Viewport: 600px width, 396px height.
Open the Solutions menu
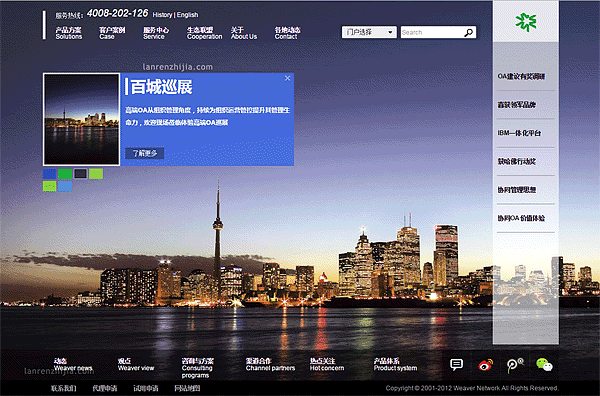[x=68, y=33]
